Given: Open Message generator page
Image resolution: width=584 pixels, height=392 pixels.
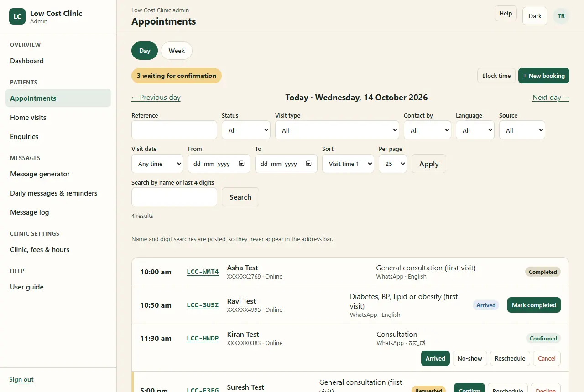Looking at the screenshot, I should click(58, 174).
